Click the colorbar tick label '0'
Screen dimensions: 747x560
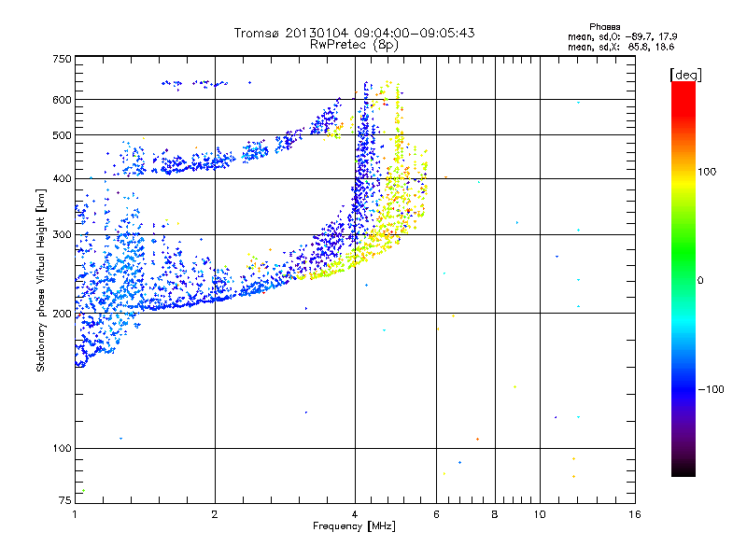700,280
